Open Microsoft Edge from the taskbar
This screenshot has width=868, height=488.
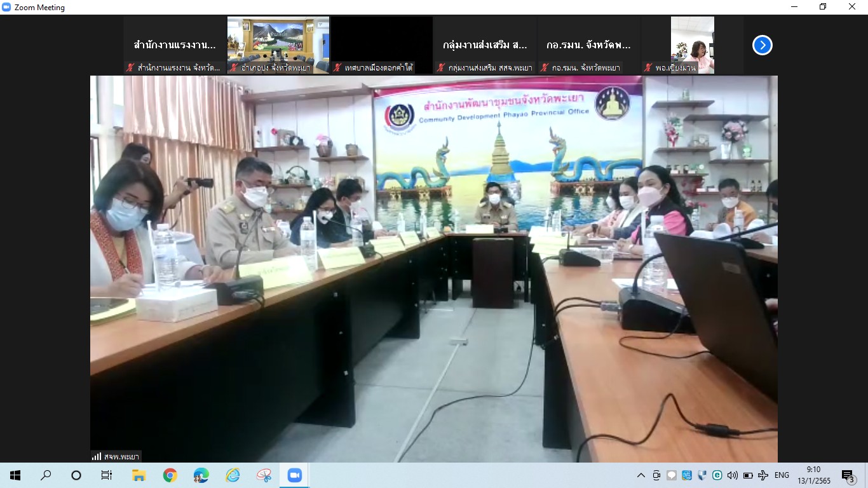point(201,475)
